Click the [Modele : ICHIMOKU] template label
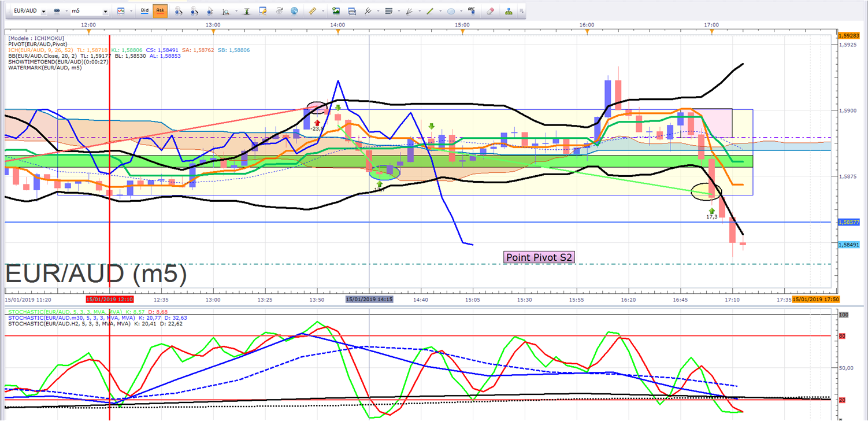The height and width of the screenshot is (421, 868). click(36, 38)
